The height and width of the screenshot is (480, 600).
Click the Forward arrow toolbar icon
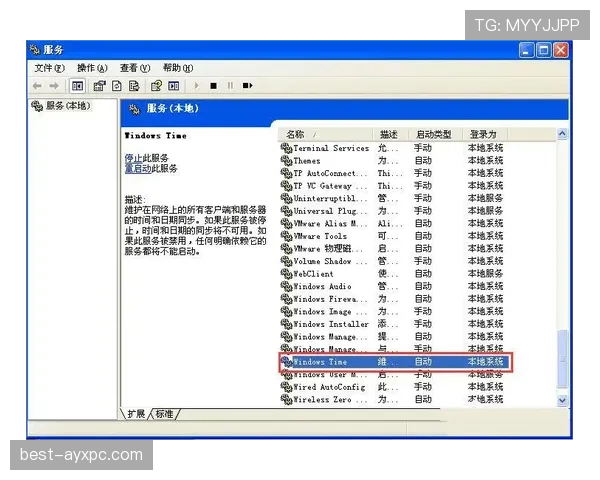pyautogui.click(x=54, y=86)
